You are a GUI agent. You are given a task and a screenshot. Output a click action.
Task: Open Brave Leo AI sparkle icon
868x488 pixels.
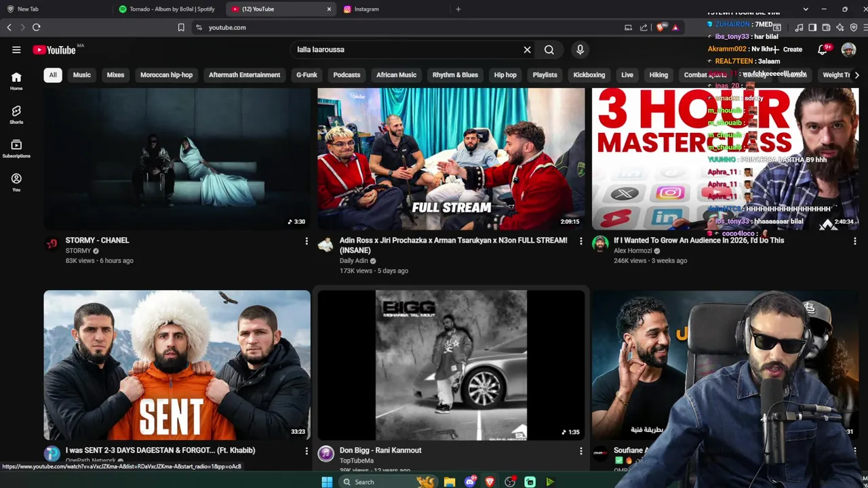pyautogui.click(x=840, y=27)
